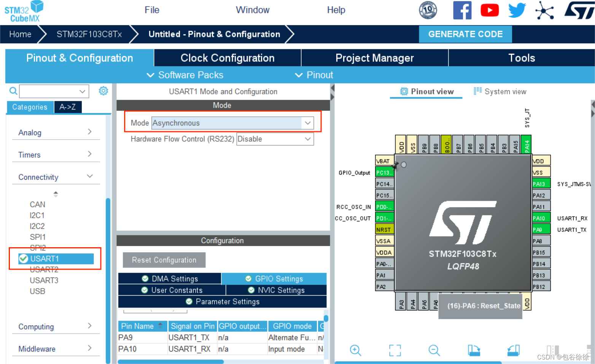Viewport: 595px width, 364px height.
Task: Open the File menu
Action: coord(152,10)
